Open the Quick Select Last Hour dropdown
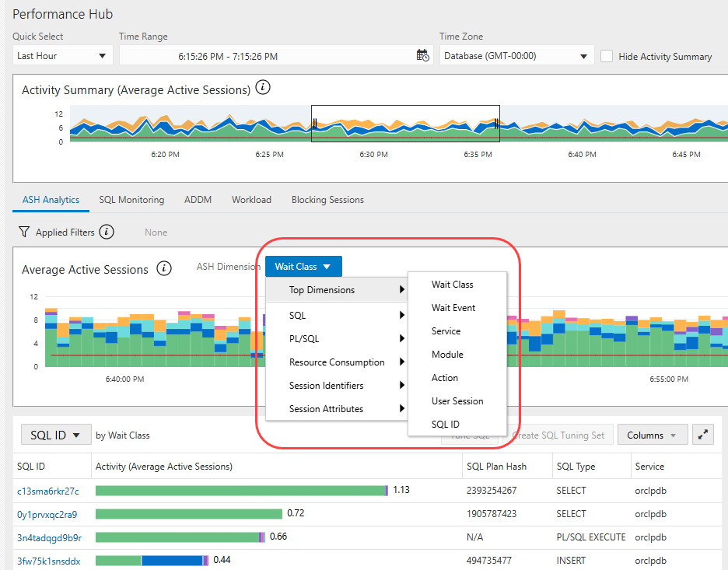728x570 pixels. pos(63,56)
